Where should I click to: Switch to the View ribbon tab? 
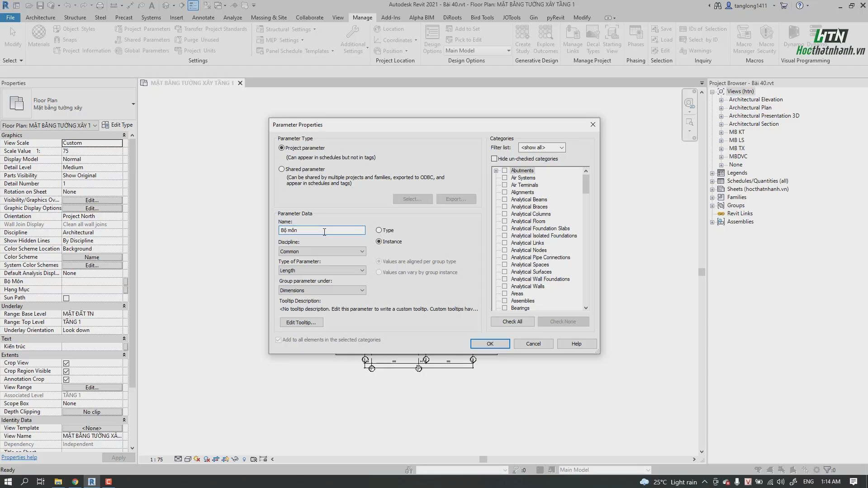tap(338, 18)
